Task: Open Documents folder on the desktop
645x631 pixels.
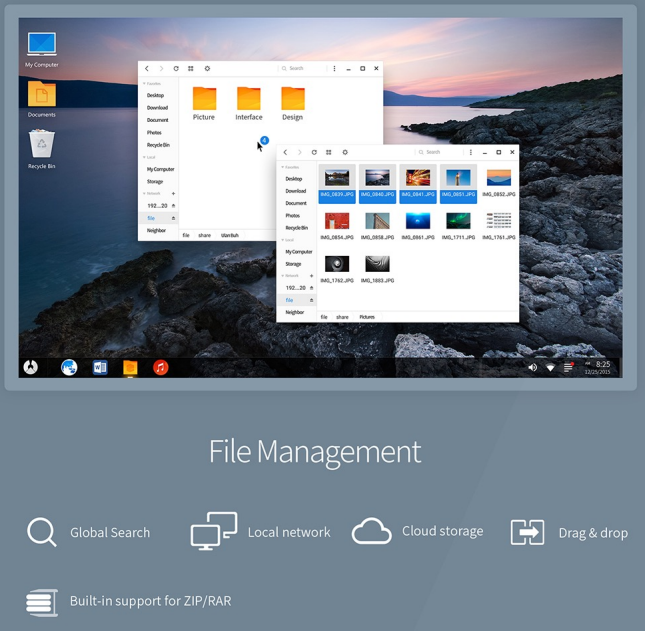Action: pos(42,99)
